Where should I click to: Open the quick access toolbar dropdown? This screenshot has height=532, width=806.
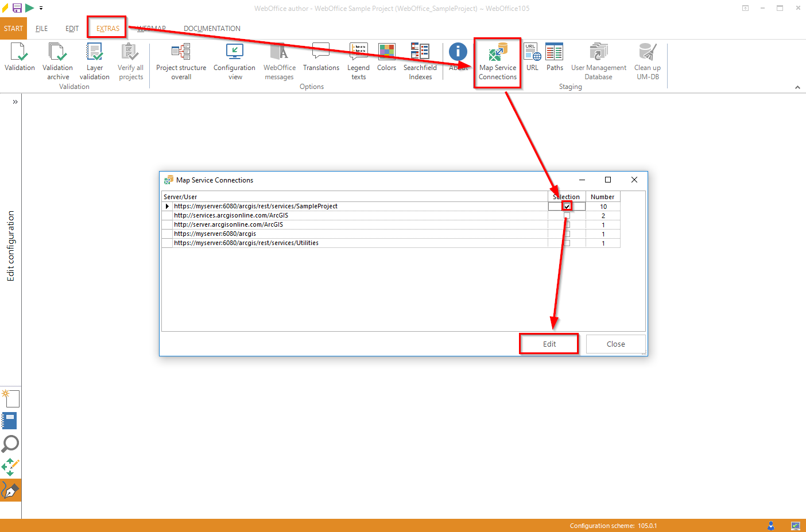coord(41,8)
